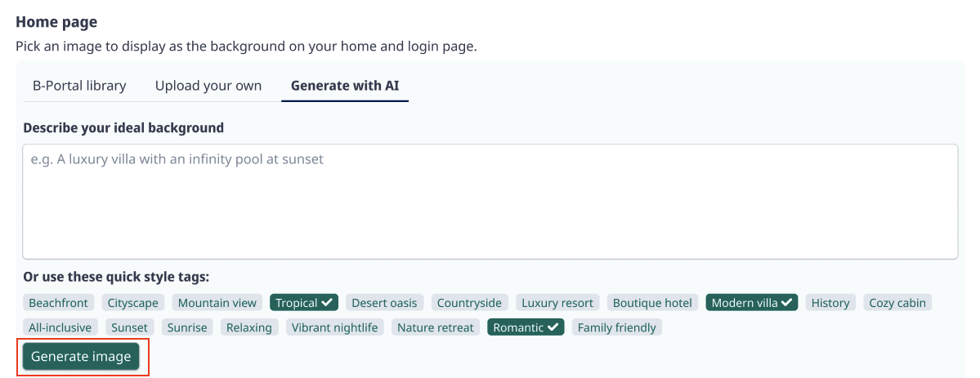The image size is (980, 378).
Task: Enable the Beachfront style tag
Action: (59, 303)
